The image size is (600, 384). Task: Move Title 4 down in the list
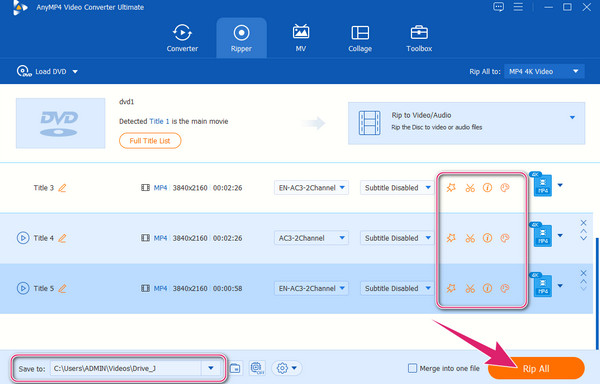coord(583,238)
